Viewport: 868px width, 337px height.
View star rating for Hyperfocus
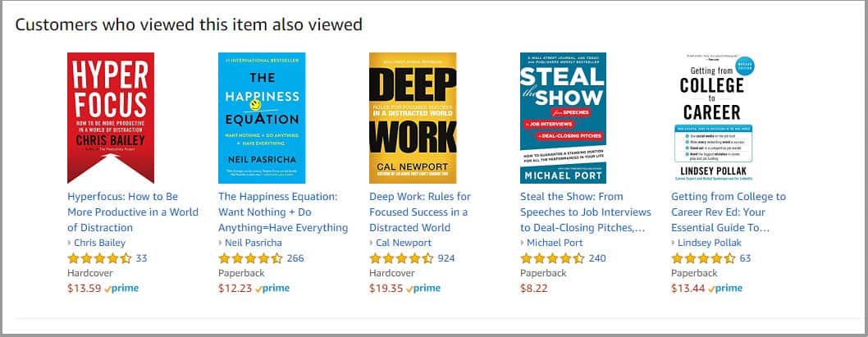click(99, 258)
